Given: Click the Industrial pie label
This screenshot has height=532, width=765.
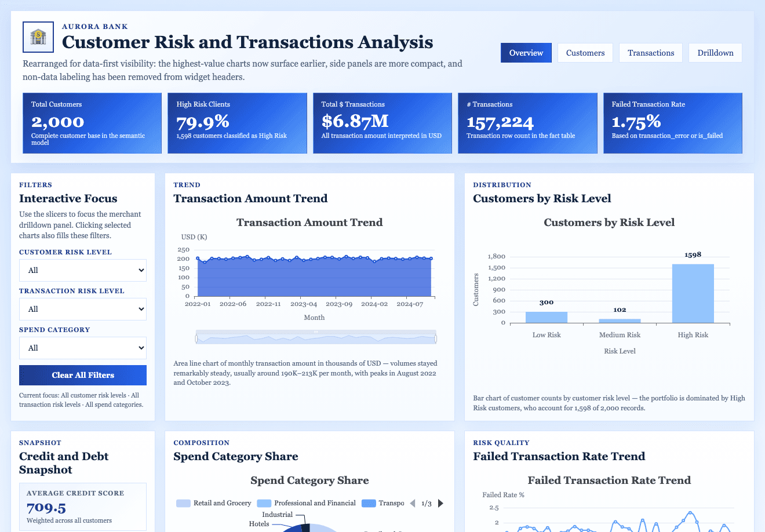Looking at the screenshot, I should coord(277,515).
